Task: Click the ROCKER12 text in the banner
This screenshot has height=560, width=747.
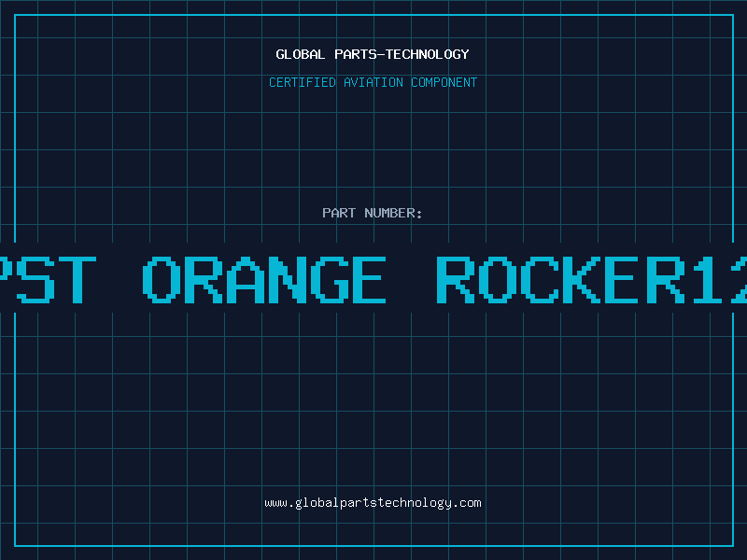Action: click(x=592, y=280)
